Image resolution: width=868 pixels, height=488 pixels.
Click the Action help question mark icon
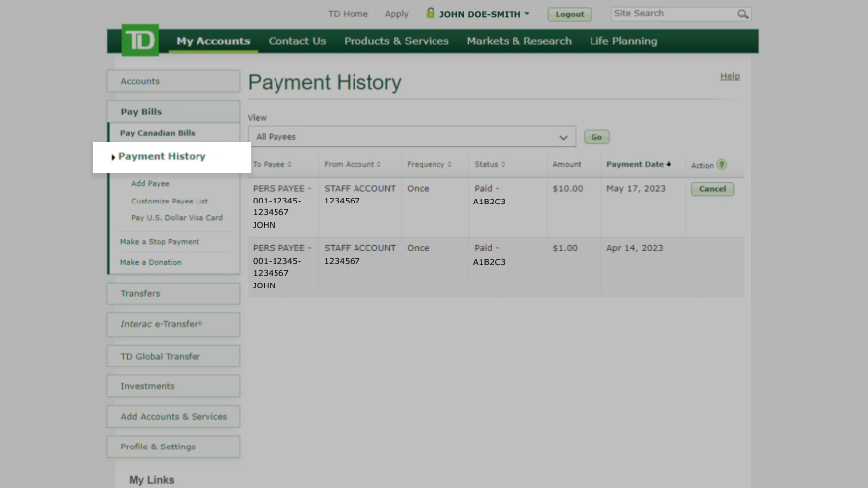click(721, 165)
